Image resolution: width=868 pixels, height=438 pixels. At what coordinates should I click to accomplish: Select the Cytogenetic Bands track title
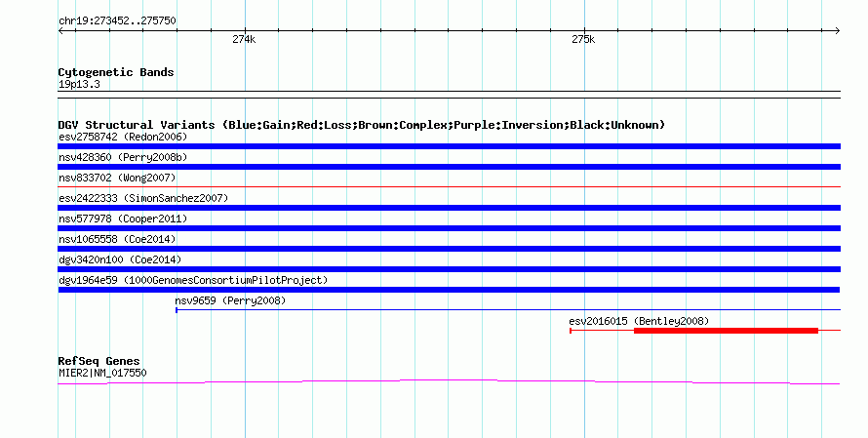click(x=116, y=72)
